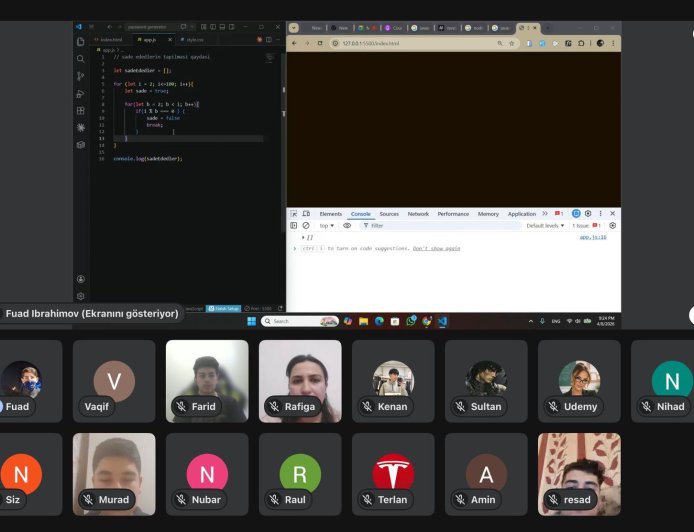The image size is (694, 532).
Task: Show more DevTools tabs with the chevrons
Action: 545,214
